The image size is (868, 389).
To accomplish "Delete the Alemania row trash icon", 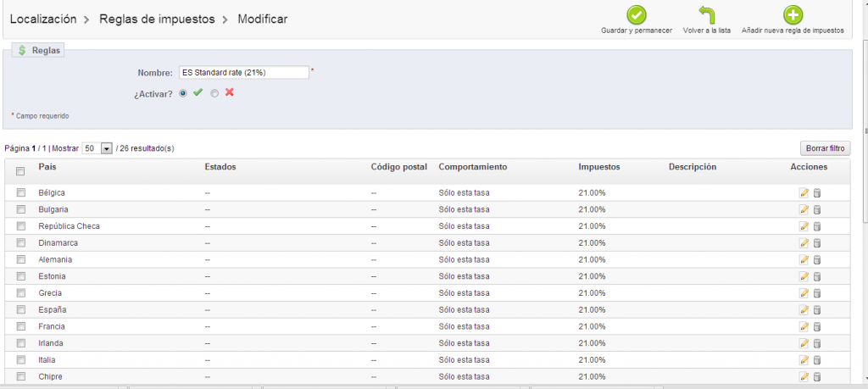I will click(817, 260).
